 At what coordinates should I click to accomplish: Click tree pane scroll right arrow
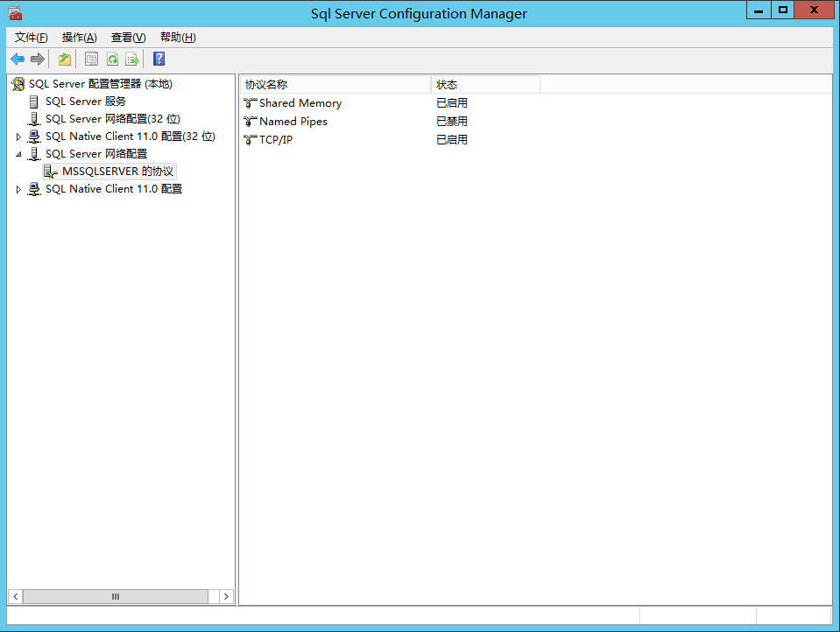[x=227, y=597]
